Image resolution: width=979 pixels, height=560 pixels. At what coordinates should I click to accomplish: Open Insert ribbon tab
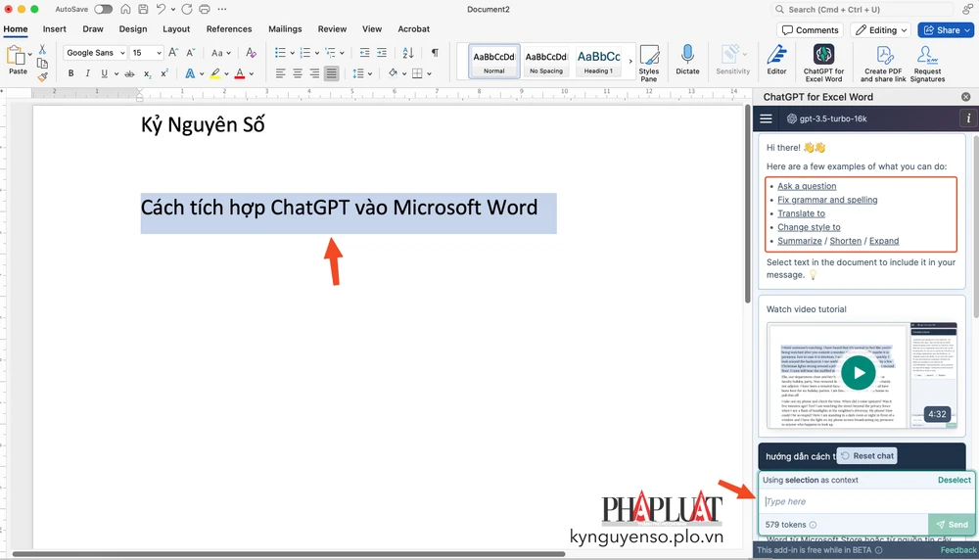54,29
